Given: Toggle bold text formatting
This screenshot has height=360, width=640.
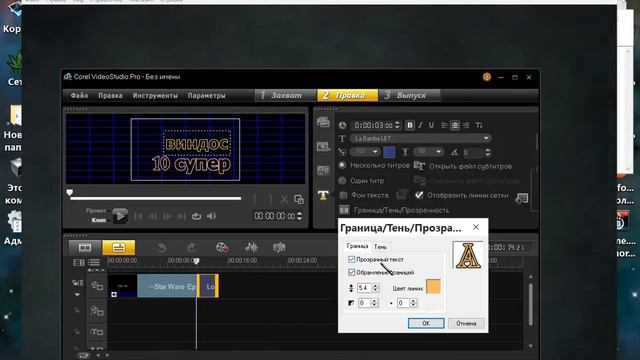Looking at the screenshot, I should click(x=410, y=125).
